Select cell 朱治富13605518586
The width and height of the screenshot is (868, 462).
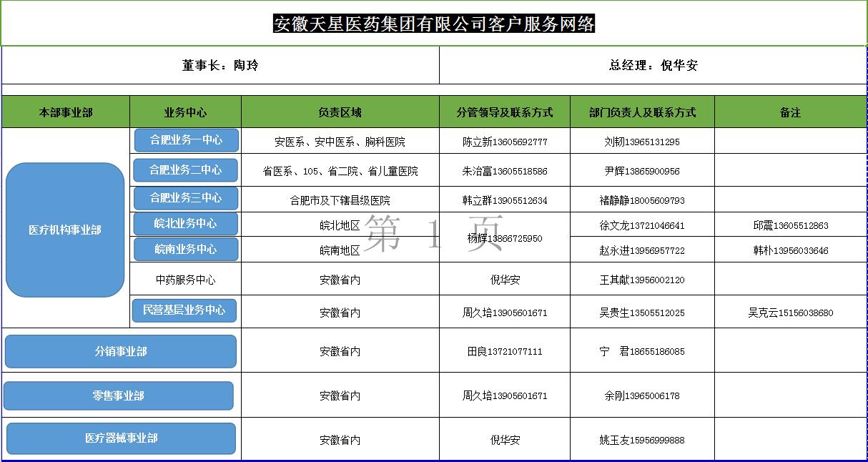505,171
